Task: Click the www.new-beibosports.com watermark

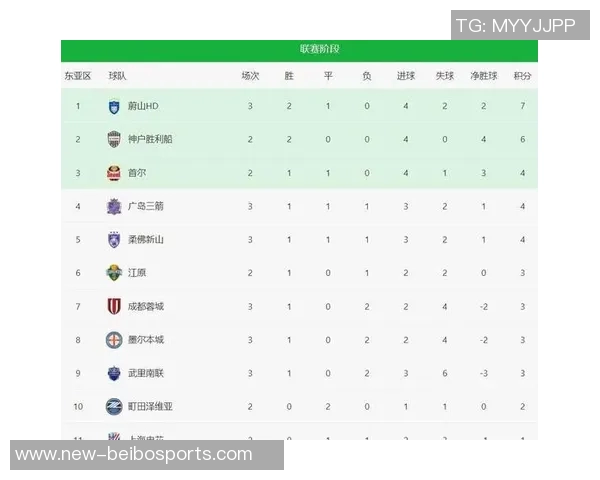Action: [134, 454]
